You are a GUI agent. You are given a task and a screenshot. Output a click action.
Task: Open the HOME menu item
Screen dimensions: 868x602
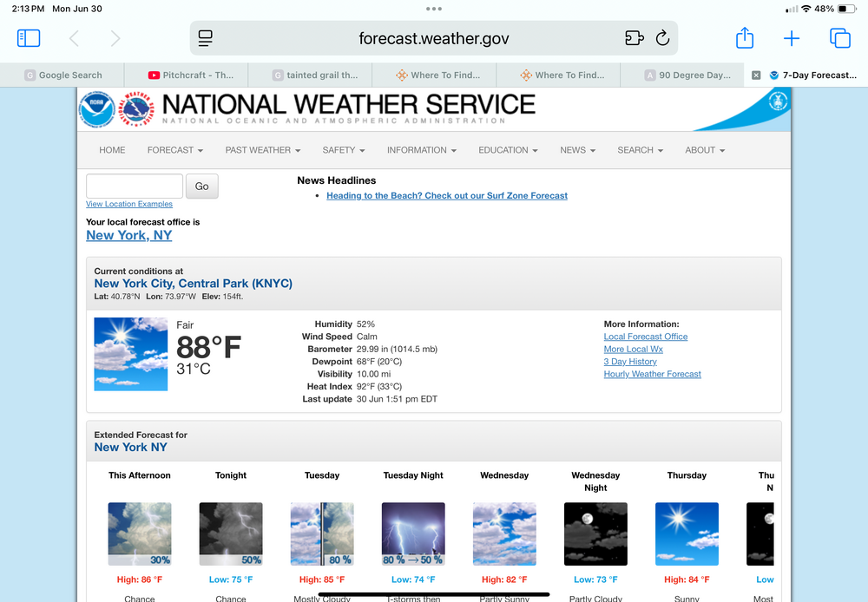[x=112, y=150]
